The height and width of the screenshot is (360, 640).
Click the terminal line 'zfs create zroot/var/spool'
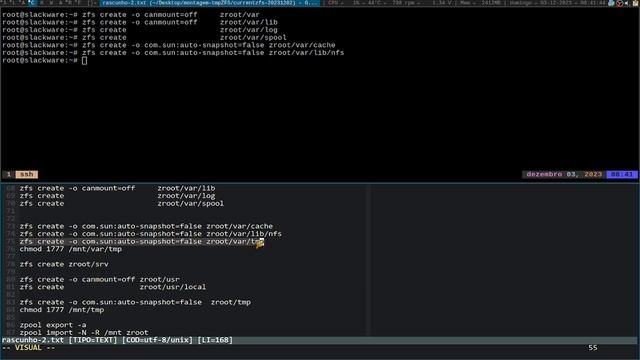[x=144, y=38]
